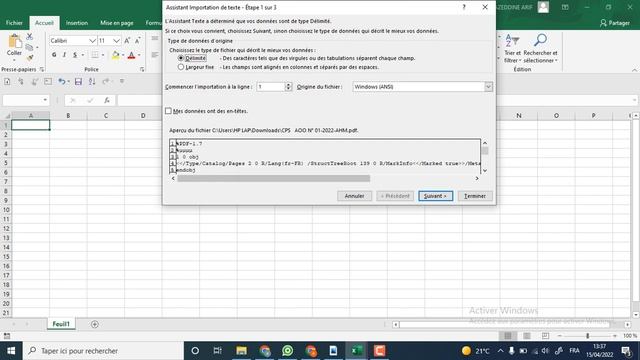Select the Délimité radio button
Image resolution: width=640 pixels, height=360 pixels.
[x=181, y=58]
